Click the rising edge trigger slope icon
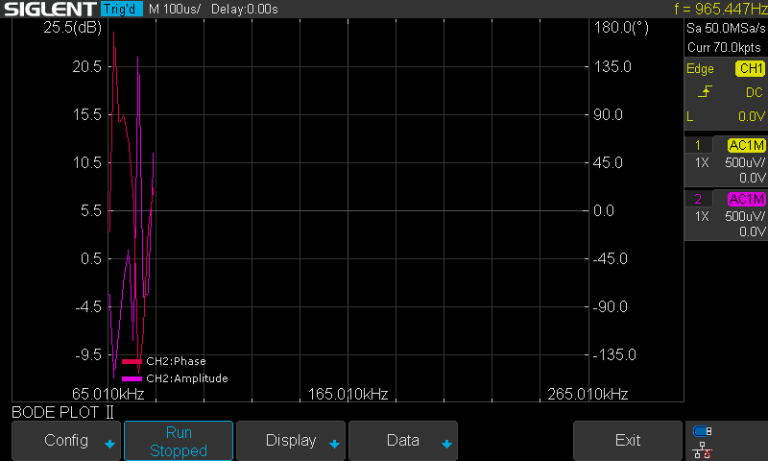The width and height of the screenshot is (768, 461). click(705, 92)
